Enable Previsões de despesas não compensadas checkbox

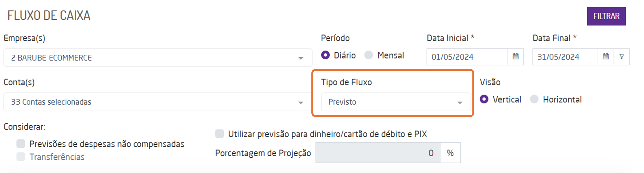point(21,144)
